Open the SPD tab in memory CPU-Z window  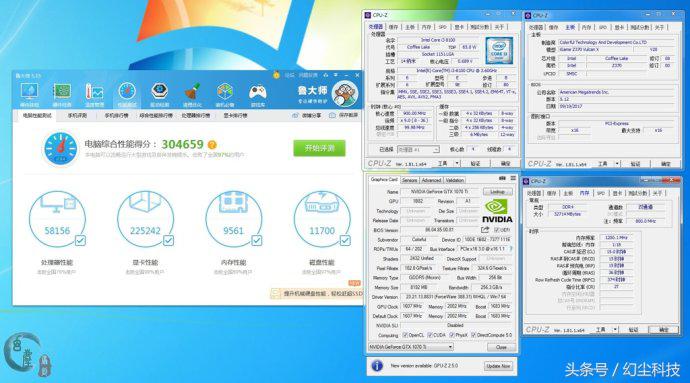coord(601,193)
